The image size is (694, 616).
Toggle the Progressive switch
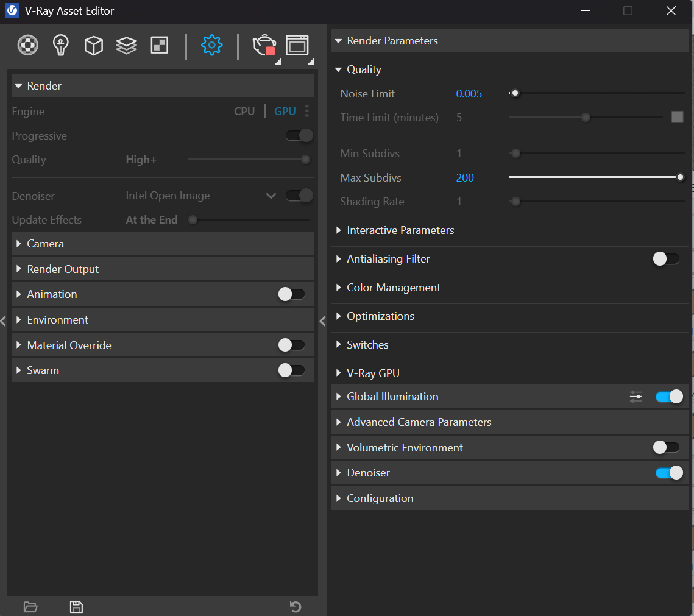click(x=299, y=135)
